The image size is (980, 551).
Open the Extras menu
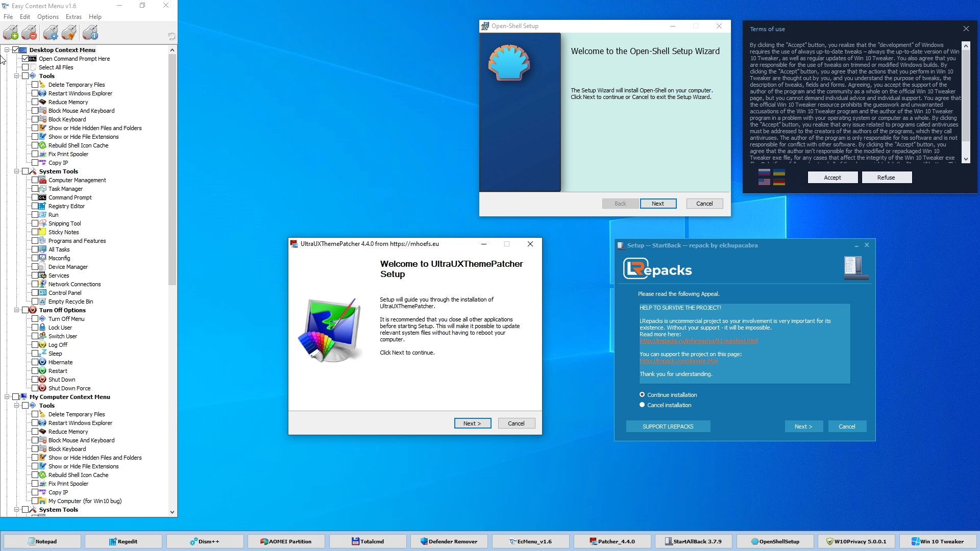click(x=73, y=17)
